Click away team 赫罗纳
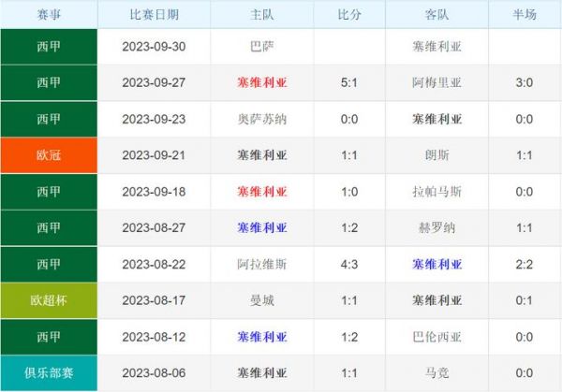Screen dimensions: 562x392 click(x=436, y=227)
